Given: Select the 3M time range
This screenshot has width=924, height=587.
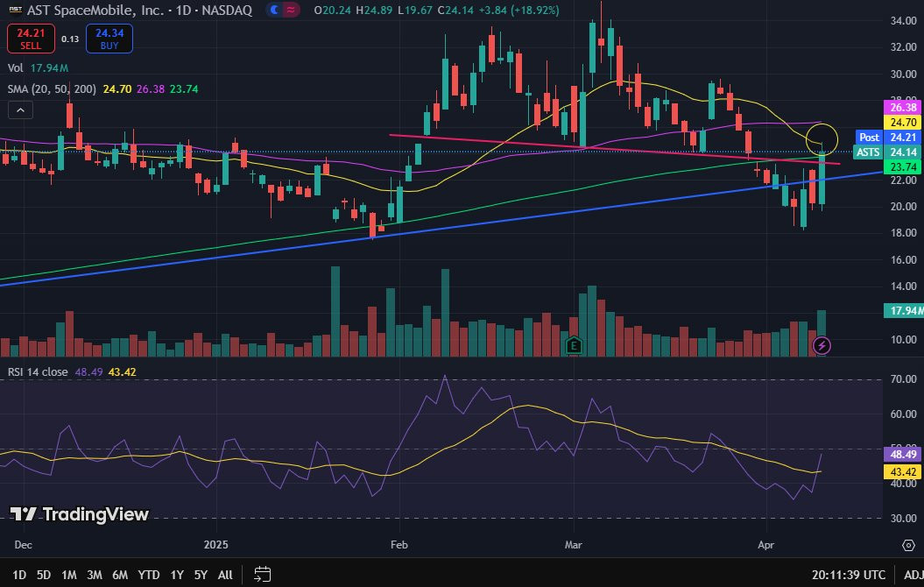Looking at the screenshot, I should pyautogui.click(x=95, y=575).
